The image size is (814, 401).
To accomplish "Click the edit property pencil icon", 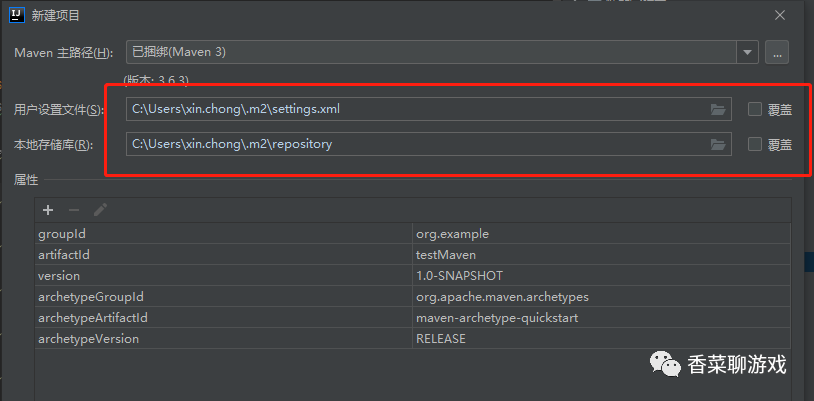I will click(100, 210).
